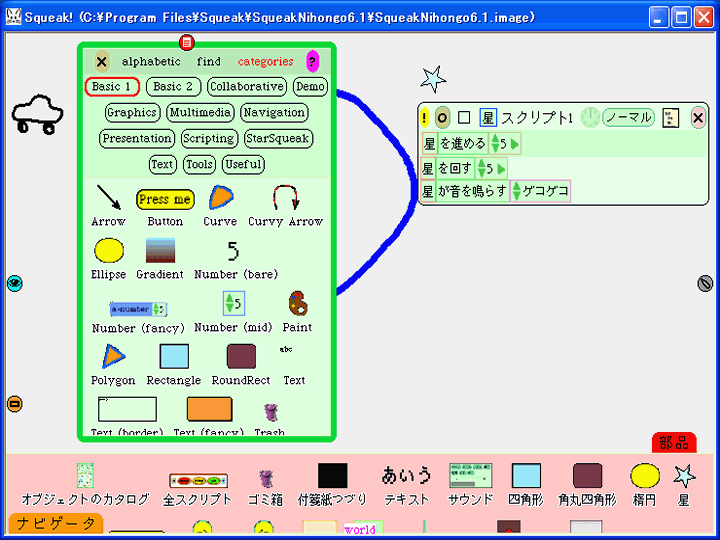Toggle the square checkbox in scriptor header
The height and width of the screenshot is (540, 720).
coord(464,118)
